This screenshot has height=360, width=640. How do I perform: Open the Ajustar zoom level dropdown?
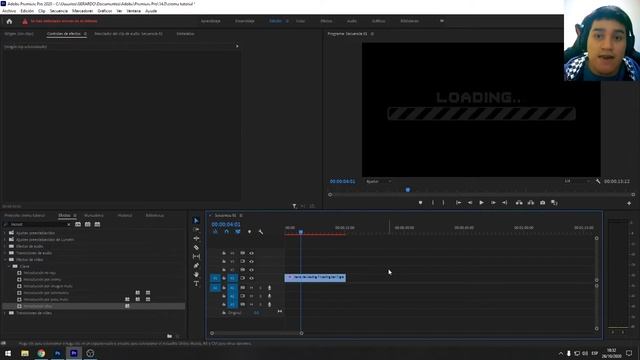(378, 181)
